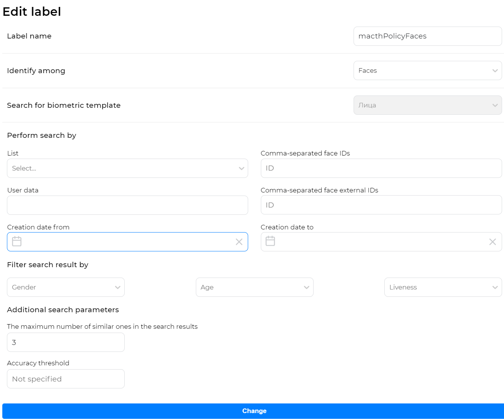Click the Edit label heading
Viewport: 504px width, 420px height.
pyautogui.click(x=32, y=12)
